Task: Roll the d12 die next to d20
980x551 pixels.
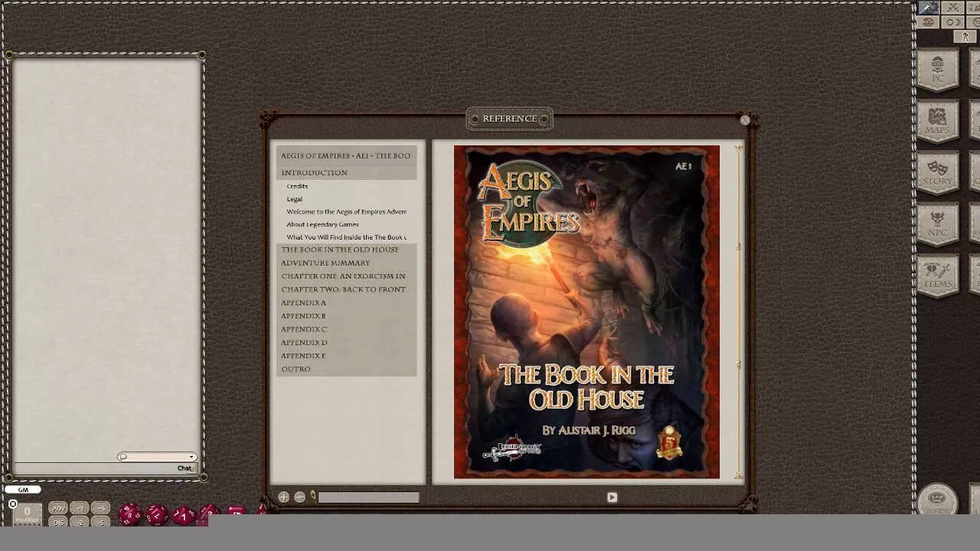Action: click(157, 514)
